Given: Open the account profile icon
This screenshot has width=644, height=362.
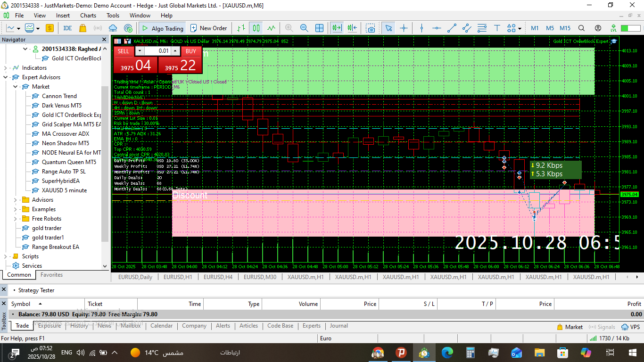Looking at the screenshot, I should [598, 28].
